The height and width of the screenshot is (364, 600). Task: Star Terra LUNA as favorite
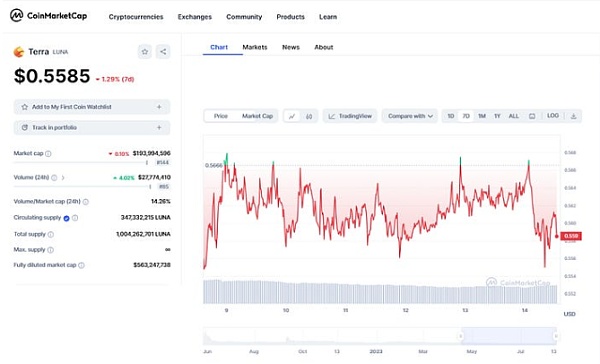pos(145,52)
